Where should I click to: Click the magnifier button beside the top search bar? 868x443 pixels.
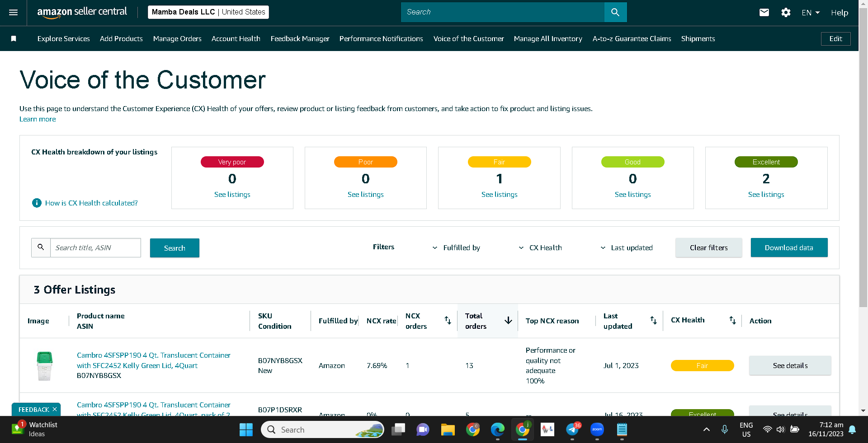(615, 12)
